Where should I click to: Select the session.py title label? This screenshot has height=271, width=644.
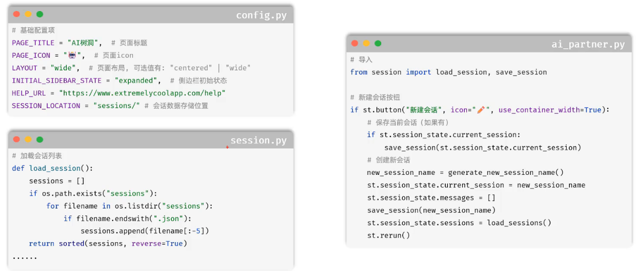[259, 140]
